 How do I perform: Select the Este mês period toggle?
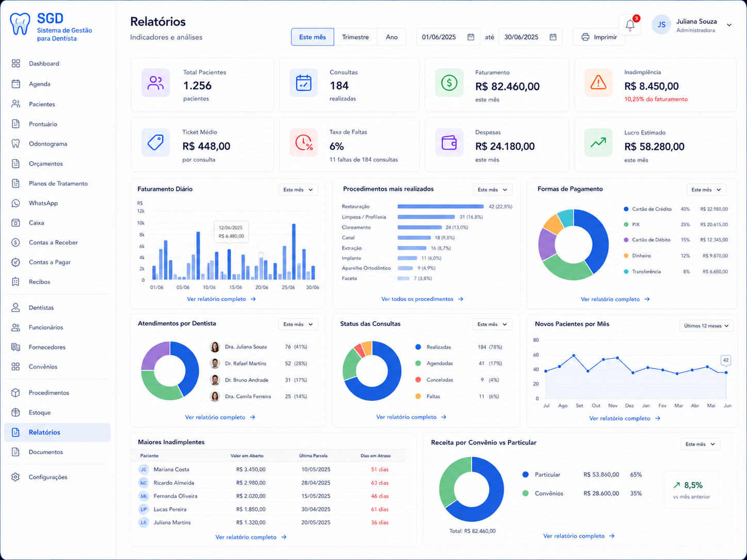pyautogui.click(x=313, y=37)
